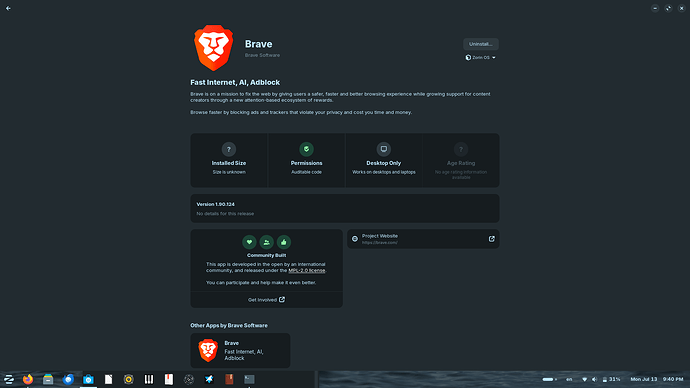Open the 'en' keyboard layout menu
This screenshot has width=690, height=388.
[x=569, y=379]
